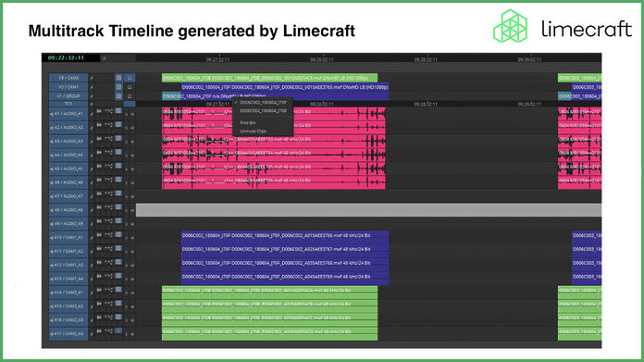Select the first pink audio clip on A3 / AUDIO_A3
644x362 pixels.
tap(274, 141)
